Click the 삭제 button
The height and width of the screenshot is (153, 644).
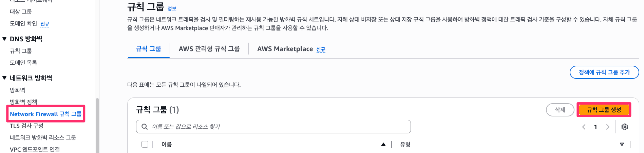coord(560,110)
